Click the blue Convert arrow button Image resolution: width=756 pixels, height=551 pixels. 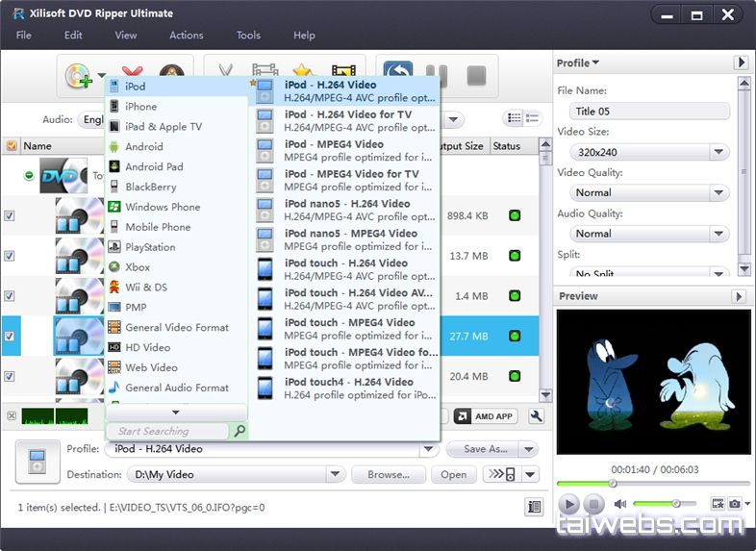pyautogui.click(x=397, y=75)
